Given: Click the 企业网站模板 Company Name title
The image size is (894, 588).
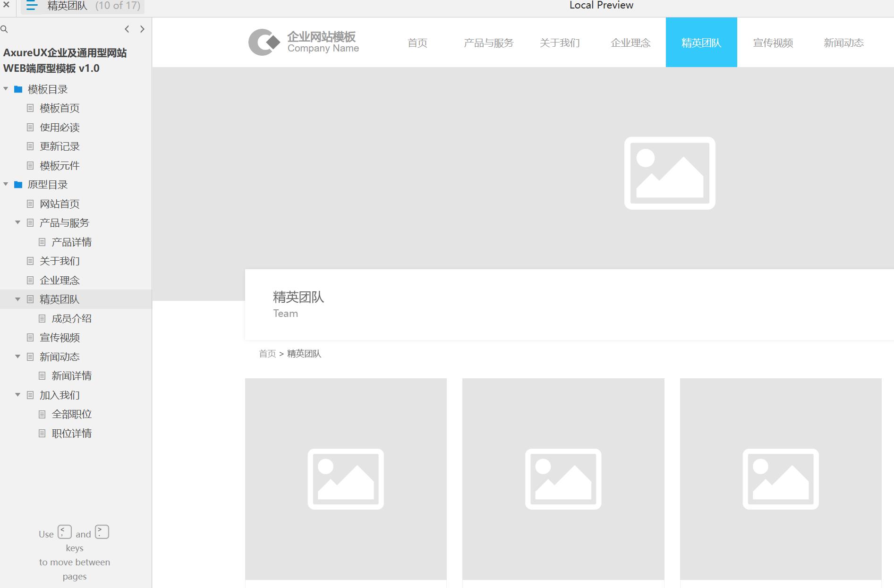Looking at the screenshot, I should 323,42.
